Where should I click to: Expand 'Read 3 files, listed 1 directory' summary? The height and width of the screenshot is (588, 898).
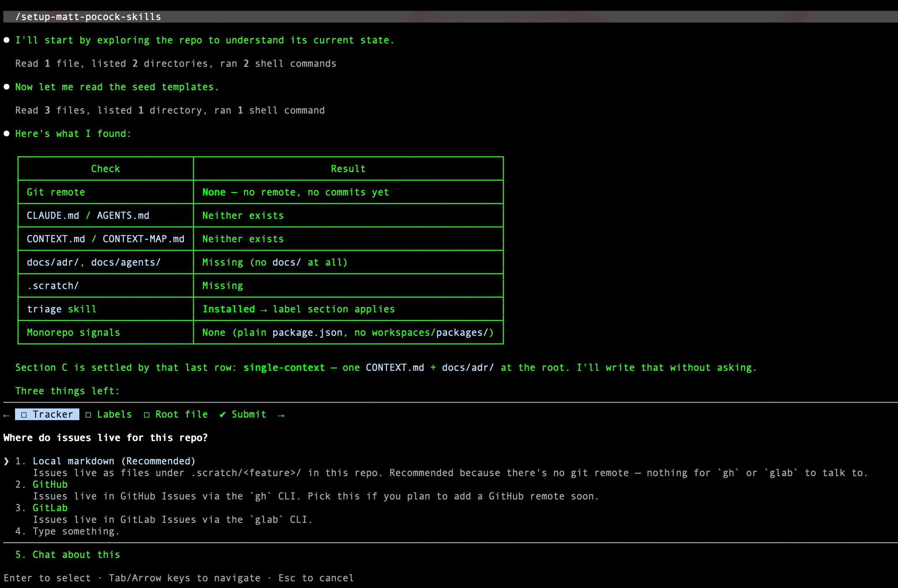[x=170, y=110]
